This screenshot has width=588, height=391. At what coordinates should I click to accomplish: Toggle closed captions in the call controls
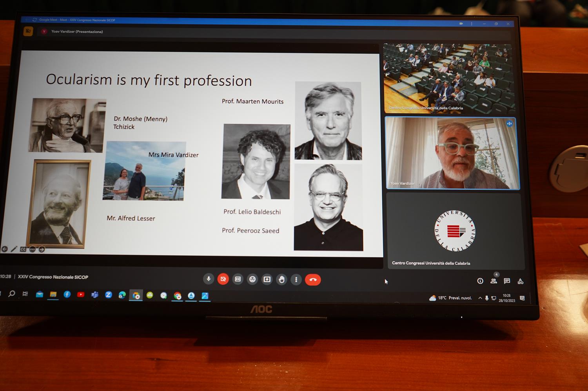(238, 279)
